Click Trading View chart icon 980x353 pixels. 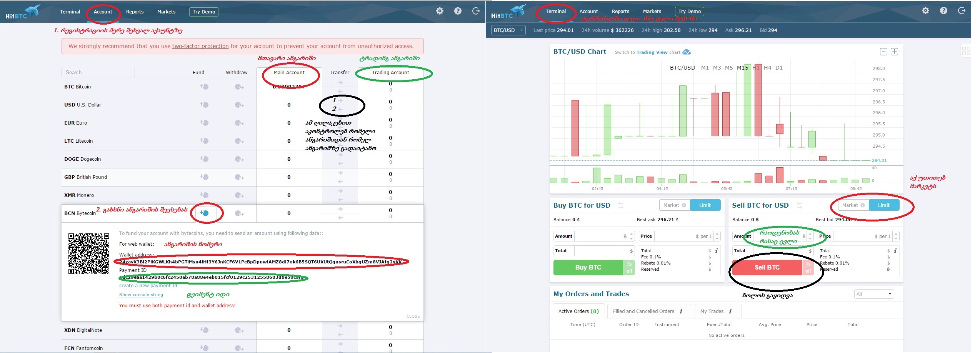click(687, 52)
